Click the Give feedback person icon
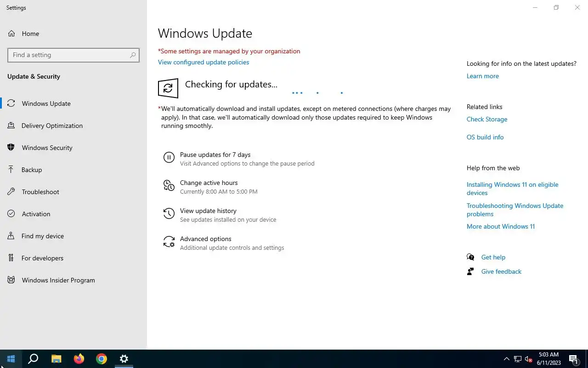This screenshot has height=368, width=588. pyautogui.click(x=470, y=271)
